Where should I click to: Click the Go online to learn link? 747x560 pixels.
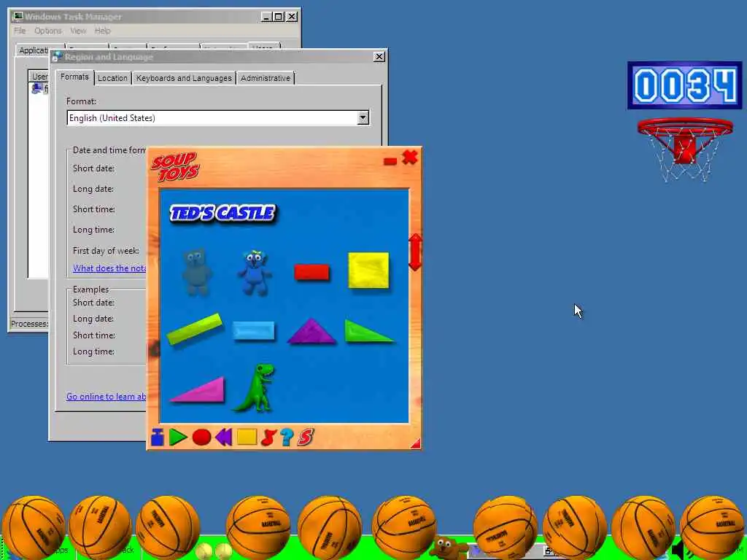[x=107, y=396]
